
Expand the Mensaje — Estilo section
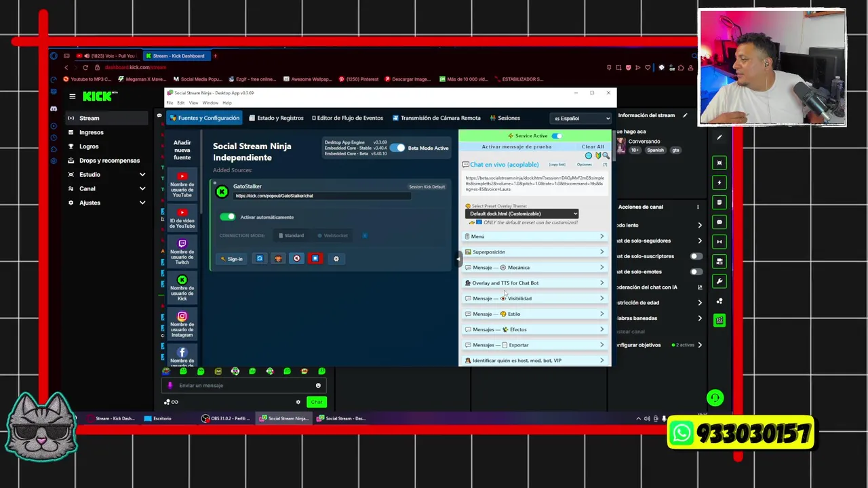[x=534, y=314]
